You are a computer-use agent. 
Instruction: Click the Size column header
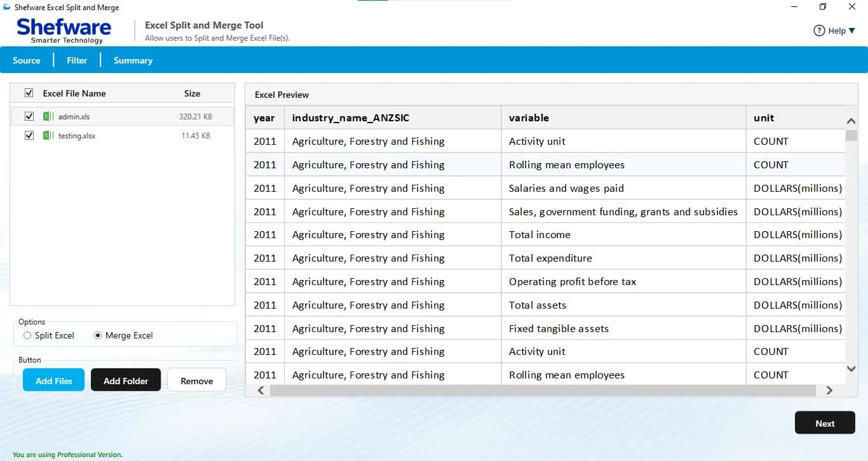(192, 93)
